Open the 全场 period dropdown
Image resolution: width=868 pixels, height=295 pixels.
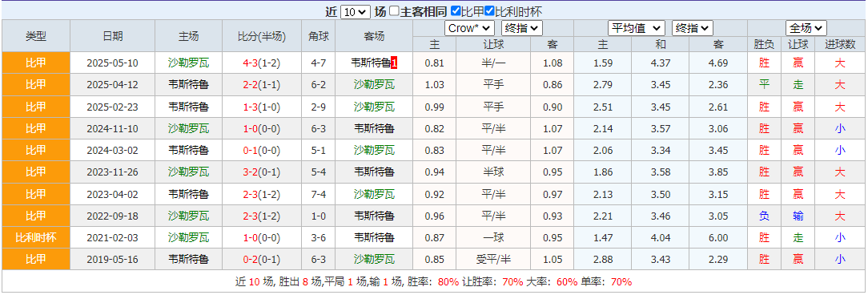click(x=806, y=28)
